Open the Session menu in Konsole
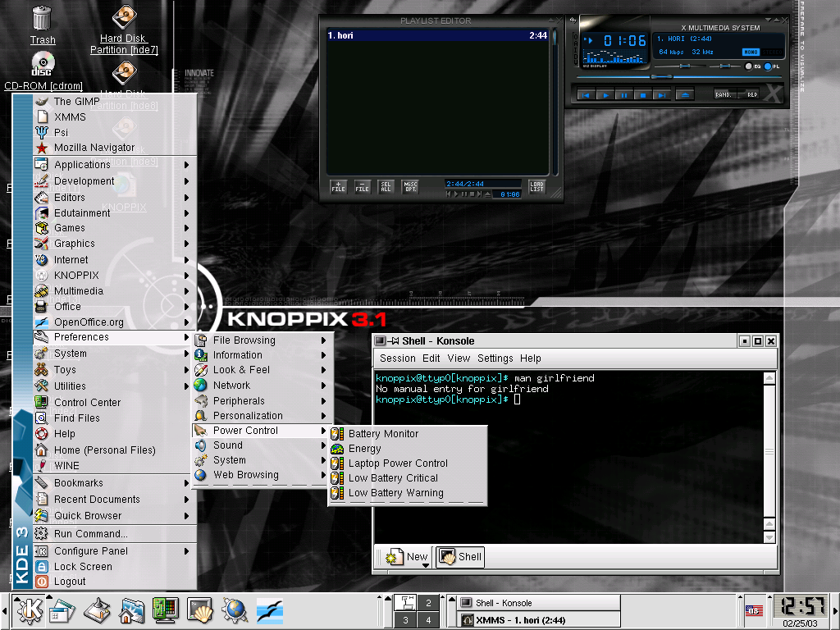Image resolution: width=840 pixels, height=630 pixels. click(398, 358)
